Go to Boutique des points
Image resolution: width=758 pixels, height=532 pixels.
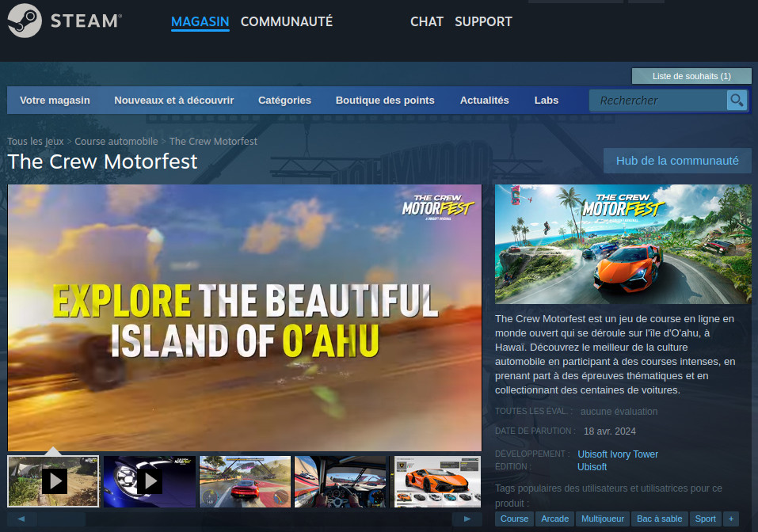point(385,101)
